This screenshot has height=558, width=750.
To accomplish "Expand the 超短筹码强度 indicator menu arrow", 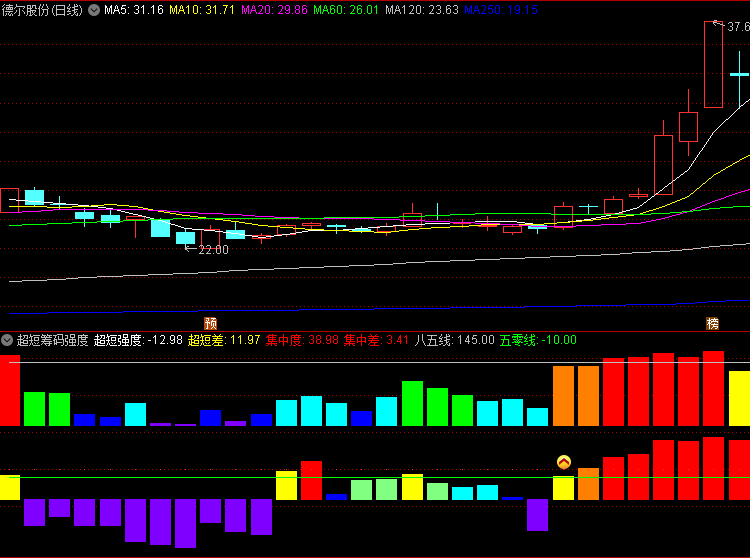I will coord(7,340).
